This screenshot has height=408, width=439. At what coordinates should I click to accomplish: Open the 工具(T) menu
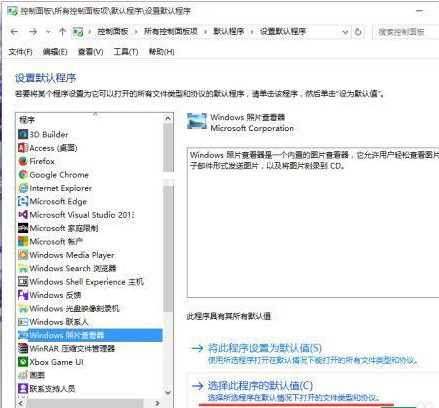(126, 52)
